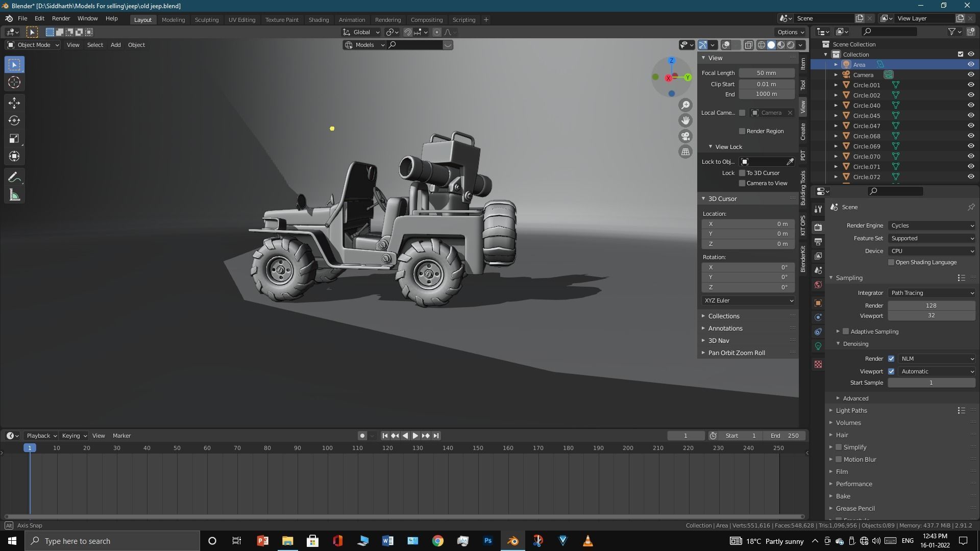980x551 pixels.
Task: Switch to solid viewport shading
Action: pyautogui.click(x=771, y=45)
